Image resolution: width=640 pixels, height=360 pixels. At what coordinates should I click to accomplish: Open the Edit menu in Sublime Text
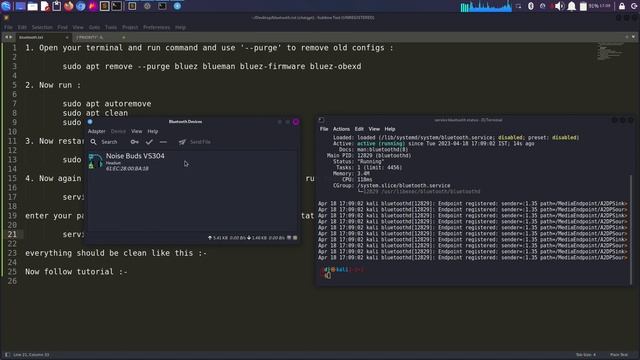click(x=22, y=27)
